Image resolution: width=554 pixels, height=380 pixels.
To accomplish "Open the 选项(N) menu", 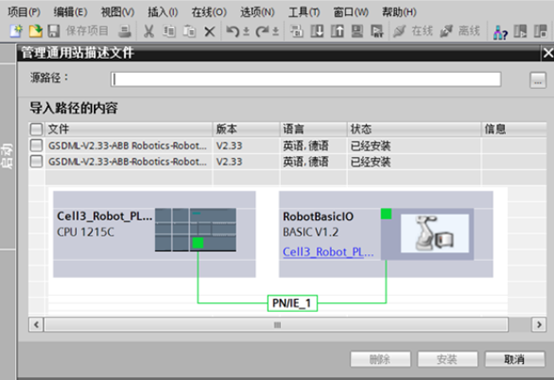I will tap(257, 12).
